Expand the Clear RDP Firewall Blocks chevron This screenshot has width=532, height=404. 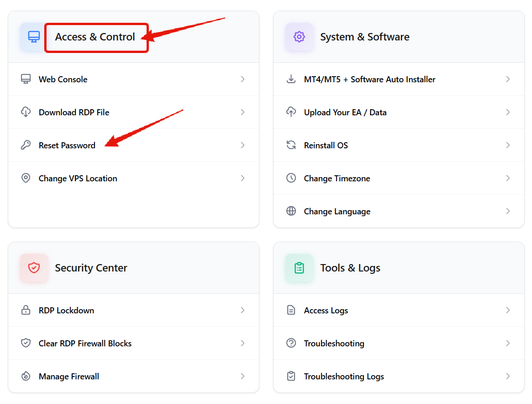(242, 343)
